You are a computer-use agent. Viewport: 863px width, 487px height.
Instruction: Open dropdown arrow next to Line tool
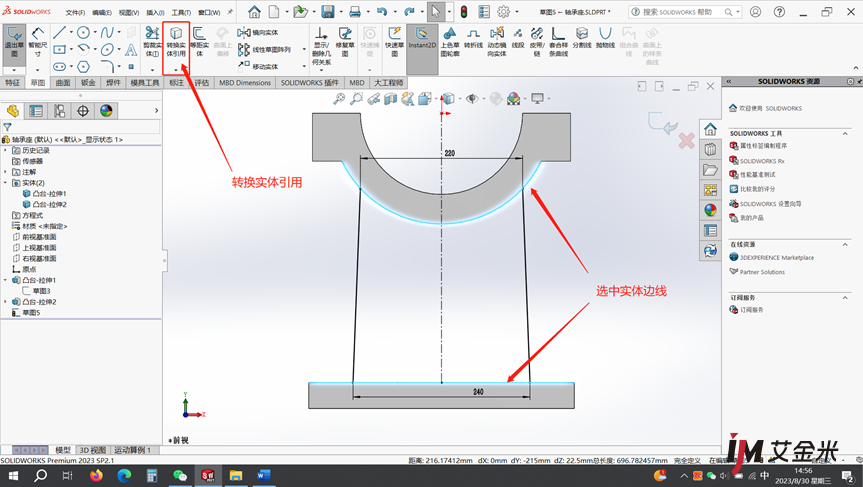[71, 32]
